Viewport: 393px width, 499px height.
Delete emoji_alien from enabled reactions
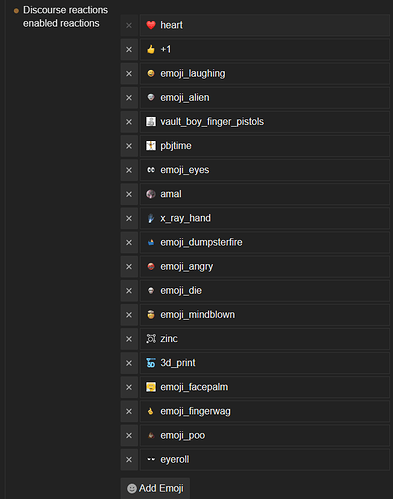coord(129,98)
